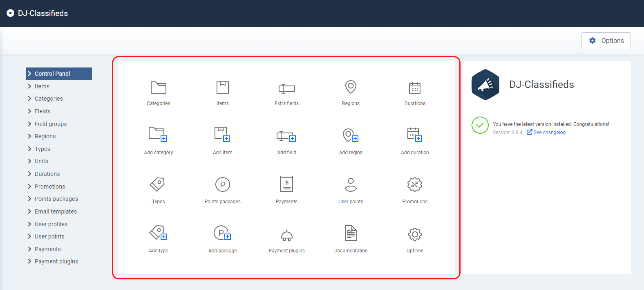This screenshot has width=644, height=290.
Task: Click the DJ-Classifieds megaphone hexagon logo
Action: click(x=485, y=85)
